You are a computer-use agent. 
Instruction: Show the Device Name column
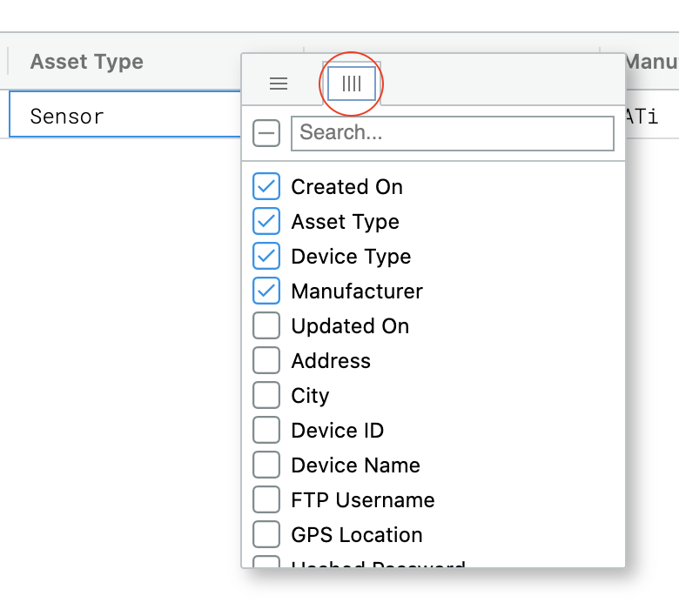point(266,465)
